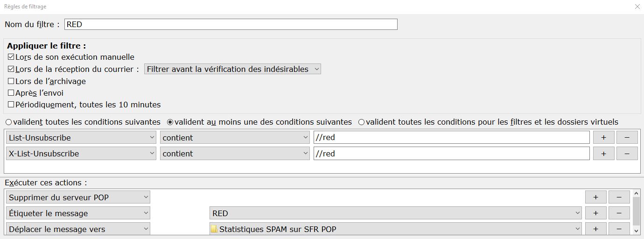The height and width of the screenshot is (239, 644).
Task: Remove the X-List-Unsubscribe condition row
Action: [627, 154]
